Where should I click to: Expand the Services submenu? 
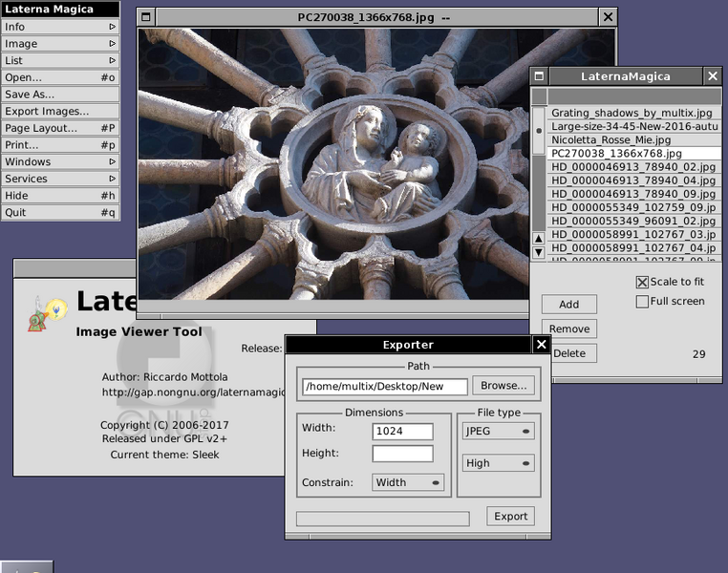60,179
